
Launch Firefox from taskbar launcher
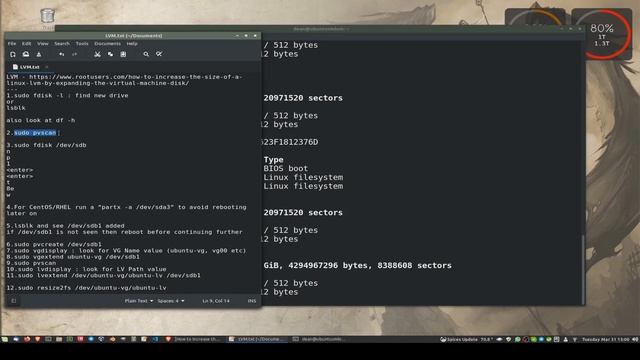click(27, 339)
